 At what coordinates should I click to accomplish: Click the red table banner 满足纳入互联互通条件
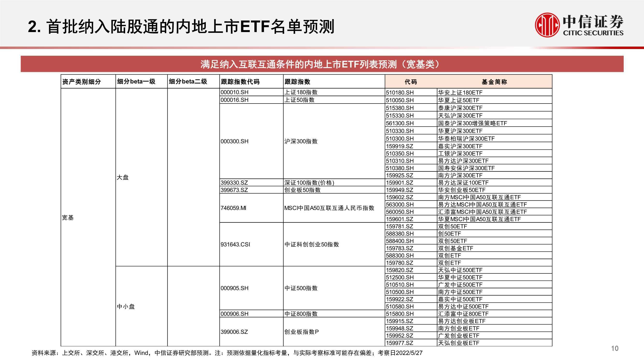(x=322, y=64)
